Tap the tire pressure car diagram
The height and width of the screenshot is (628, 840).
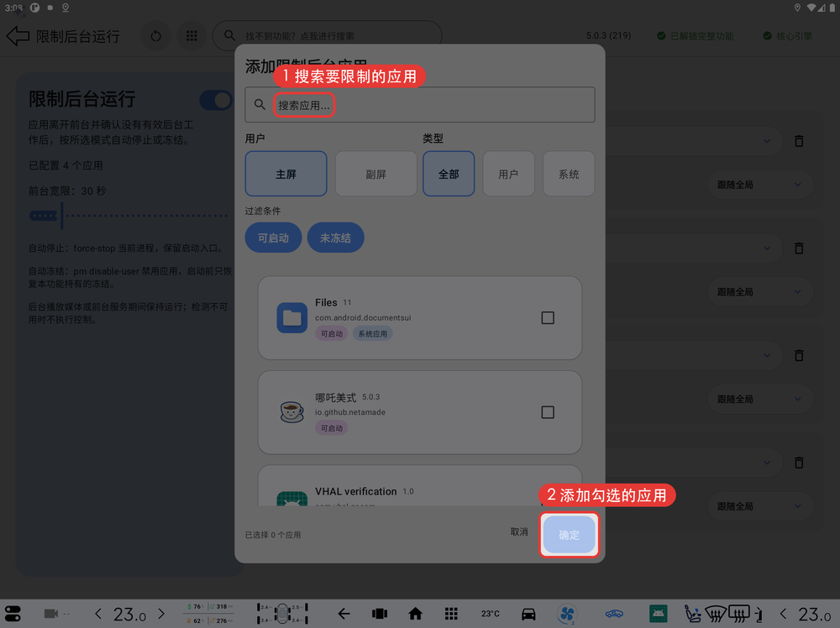tap(282, 614)
